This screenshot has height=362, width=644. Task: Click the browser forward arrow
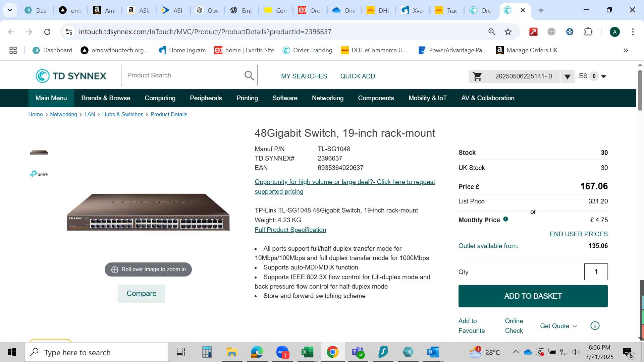29,32
